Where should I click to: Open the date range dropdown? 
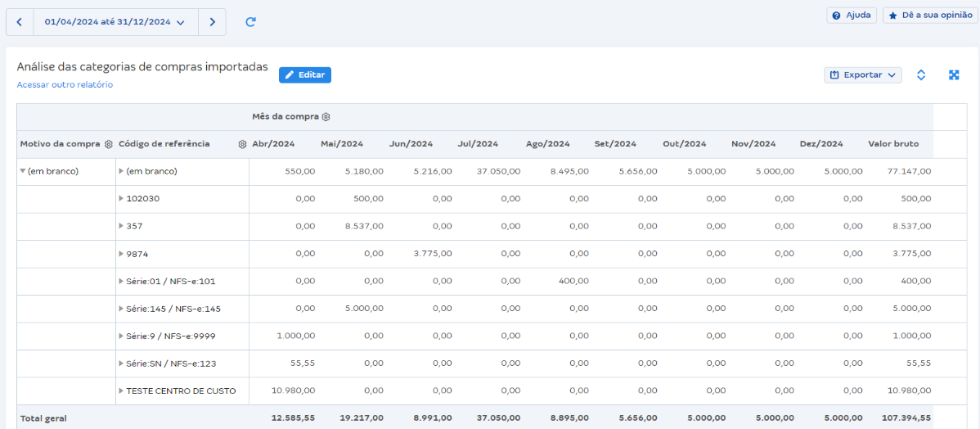(115, 22)
